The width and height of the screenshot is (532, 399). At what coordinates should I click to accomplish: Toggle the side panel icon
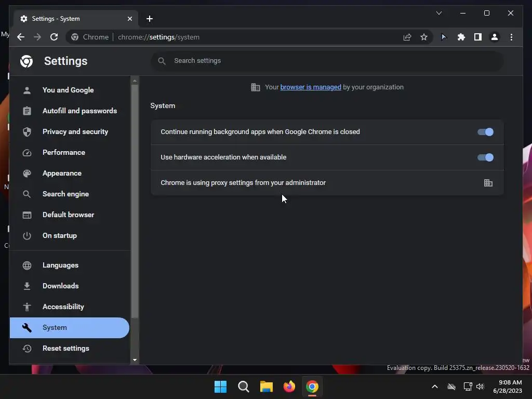coord(478,37)
